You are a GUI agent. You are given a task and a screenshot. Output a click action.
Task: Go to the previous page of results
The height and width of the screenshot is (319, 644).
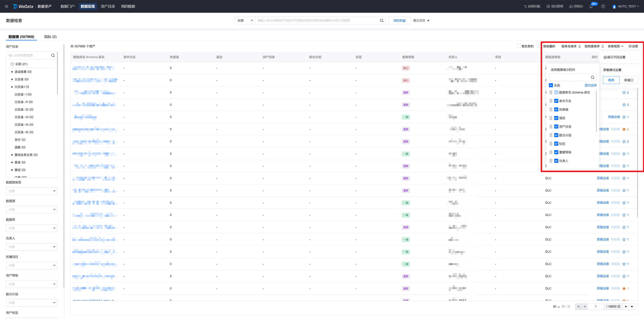[584, 306]
